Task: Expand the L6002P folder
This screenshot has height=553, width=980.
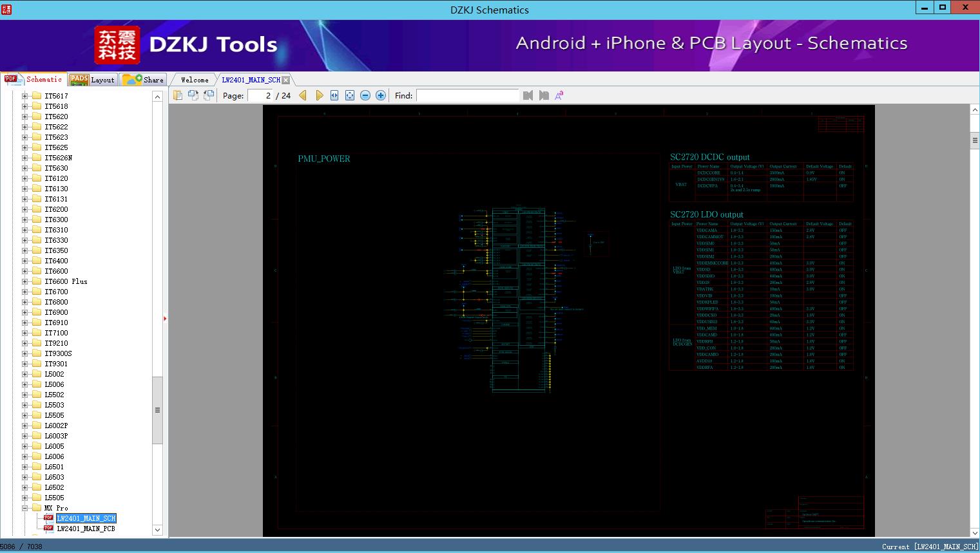Action: (x=25, y=426)
